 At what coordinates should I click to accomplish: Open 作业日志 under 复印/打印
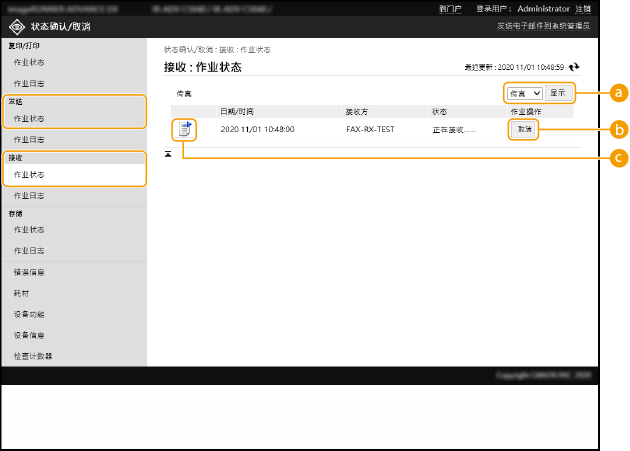click(29, 83)
